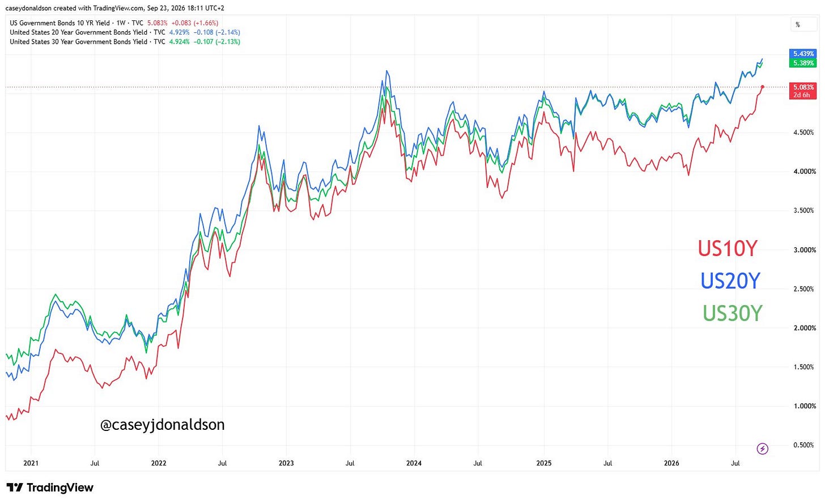The height and width of the screenshot is (504, 825).
Task: Click the 1.500% price axis label
Action: coord(803,367)
